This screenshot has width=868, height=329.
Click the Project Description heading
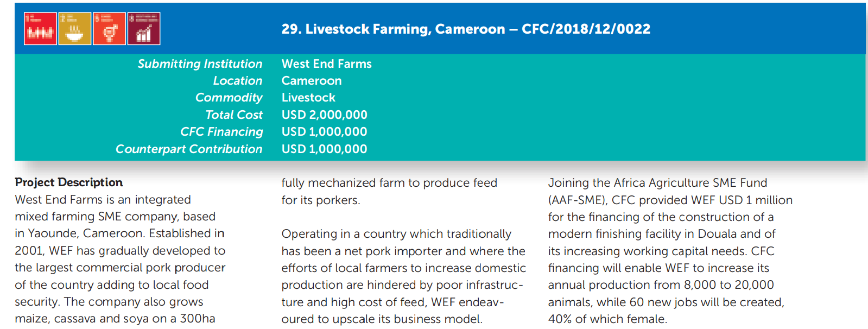69,182
